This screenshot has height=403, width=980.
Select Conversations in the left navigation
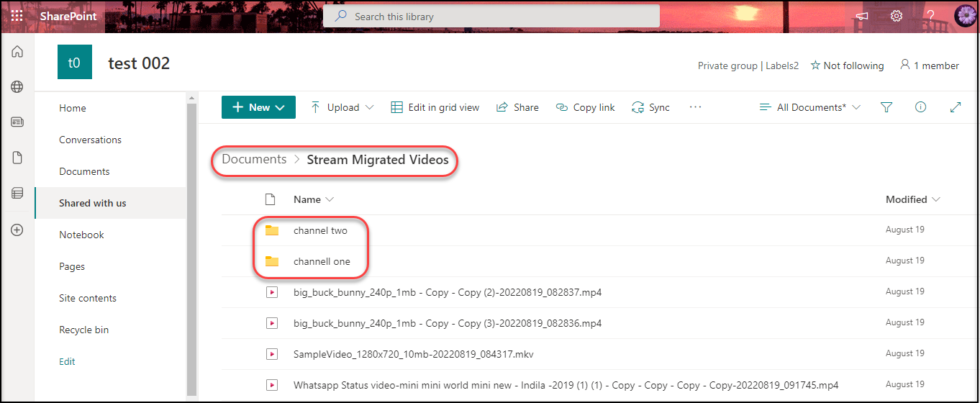click(x=90, y=140)
